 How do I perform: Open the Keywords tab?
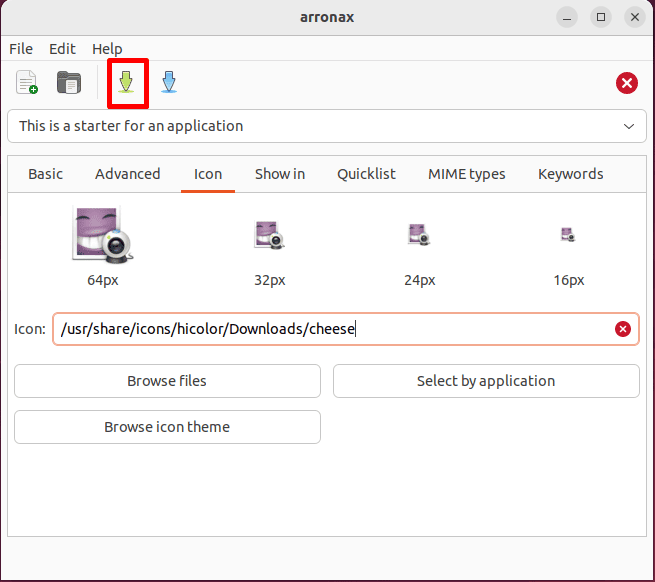pyautogui.click(x=570, y=174)
